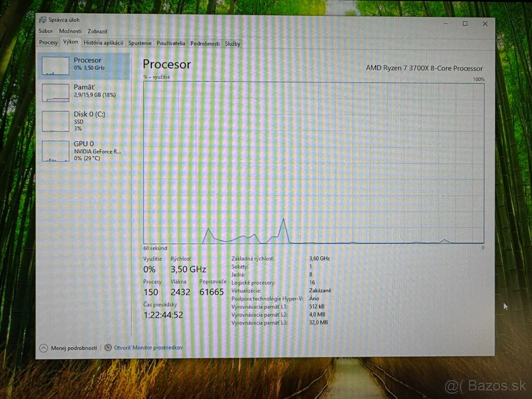The height and width of the screenshot is (399, 532).
Task: Click the Menej podrobností chevron icon
Action: [43, 348]
